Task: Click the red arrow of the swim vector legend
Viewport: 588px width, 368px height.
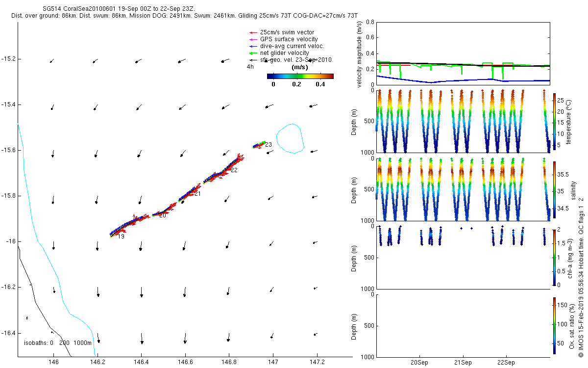Action: click(x=252, y=32)
